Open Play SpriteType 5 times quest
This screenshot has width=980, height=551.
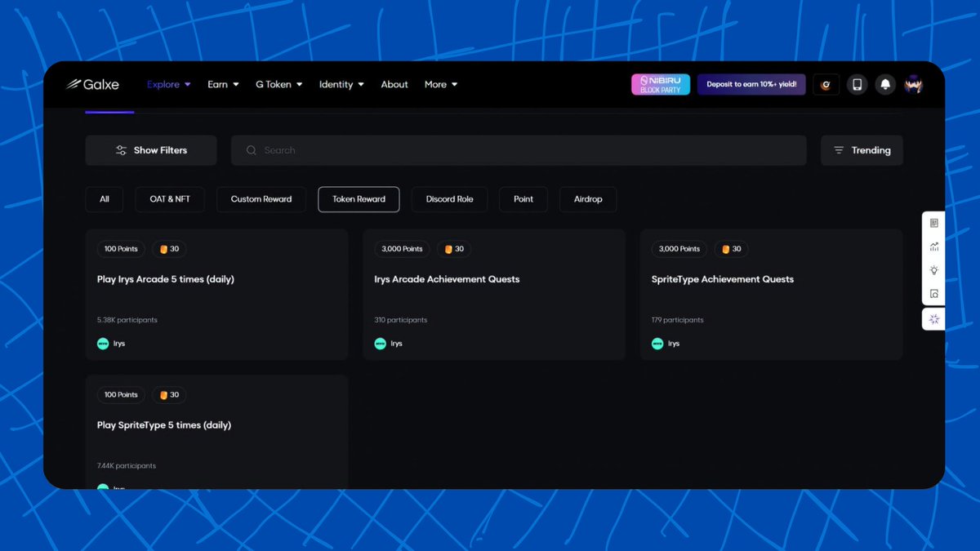tap(216, 432)
